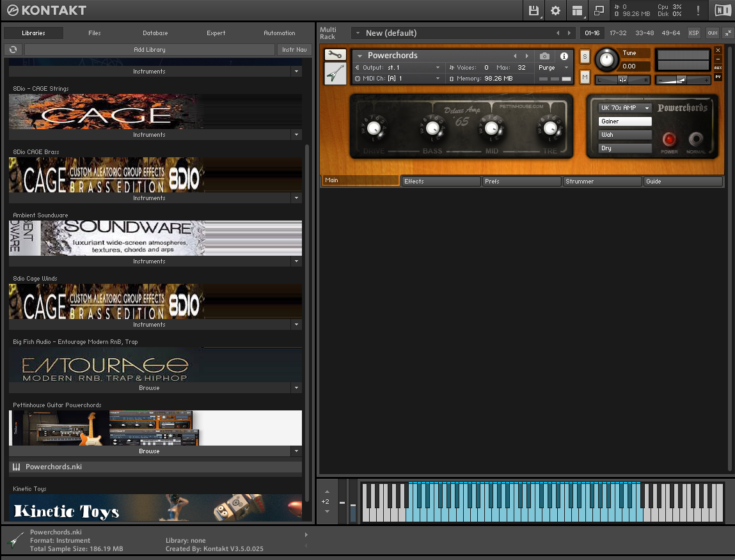Open the MIDI Ch channel dropdown
Viewport: 735px width, 560px height.
point(397,78)
